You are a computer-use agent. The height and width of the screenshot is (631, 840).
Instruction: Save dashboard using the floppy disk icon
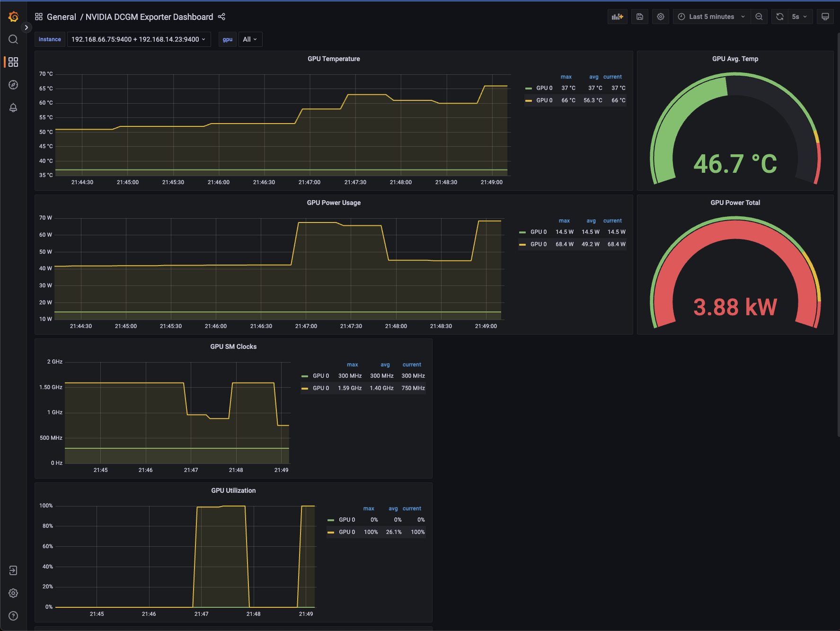[x=639, y=17]
